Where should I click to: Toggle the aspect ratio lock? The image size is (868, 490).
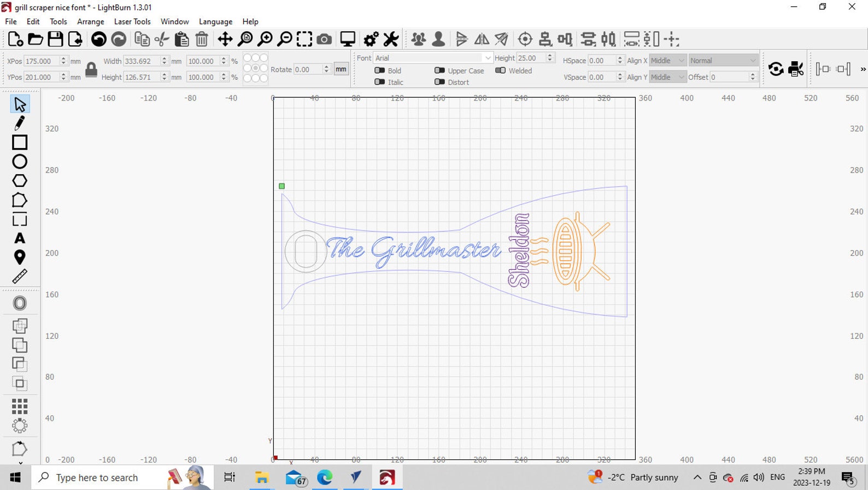[x=91, y=69]
